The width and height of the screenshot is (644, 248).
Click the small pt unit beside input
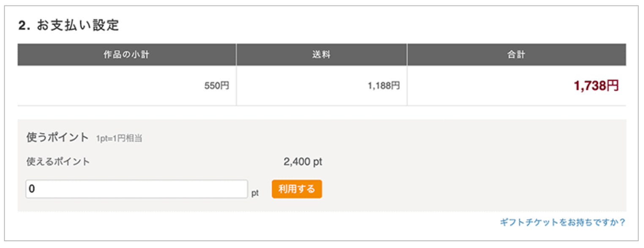pyautogui.click(x=255, y=193)
